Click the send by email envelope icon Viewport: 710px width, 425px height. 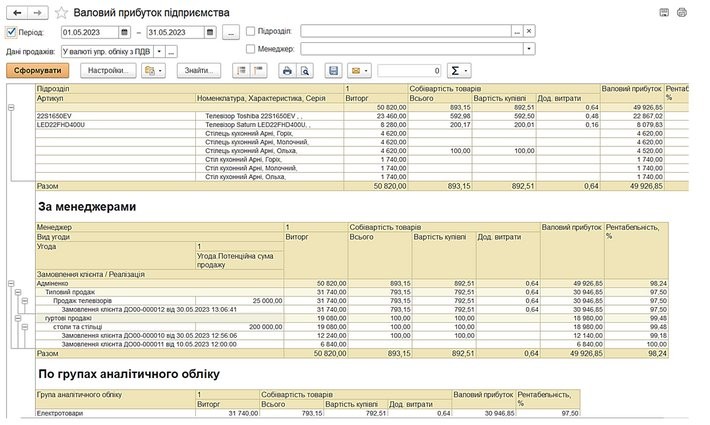coord(355,71)
